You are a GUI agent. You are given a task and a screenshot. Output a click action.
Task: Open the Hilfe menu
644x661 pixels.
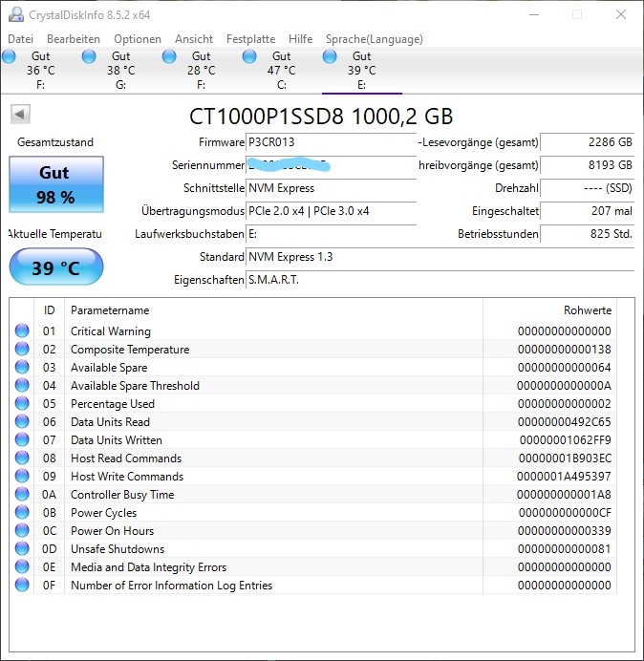click(x=301, y=39)
